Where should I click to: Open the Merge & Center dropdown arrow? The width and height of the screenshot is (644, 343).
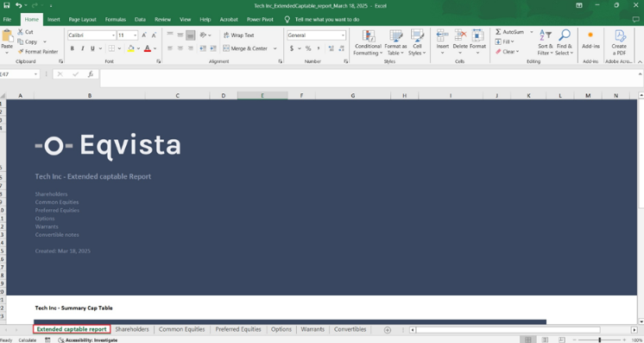coord(275,48)
